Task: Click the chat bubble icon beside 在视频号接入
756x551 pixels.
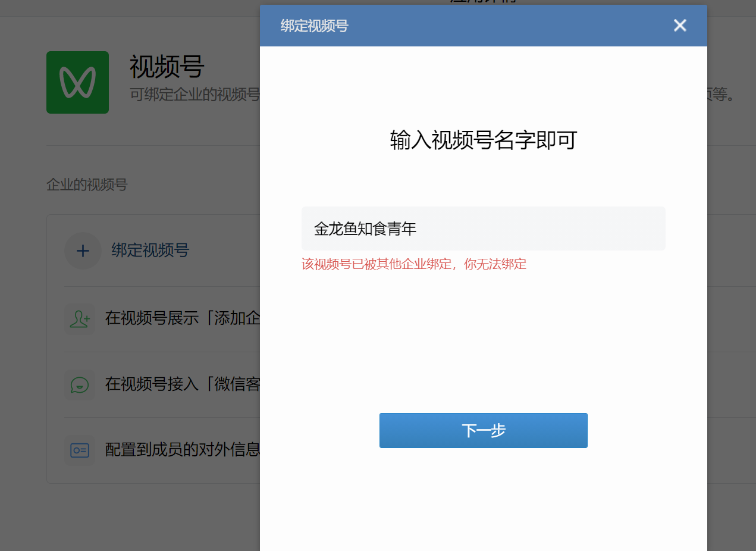Action: (80, 384)
